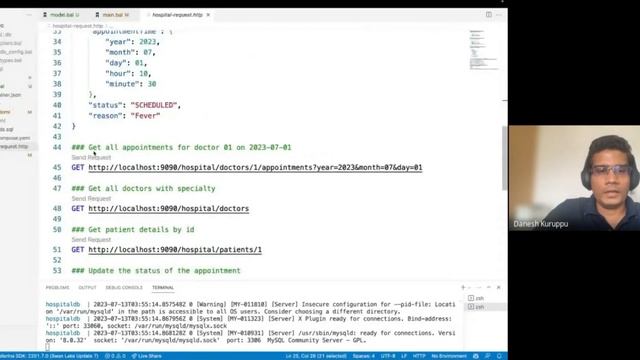Select request.http file in the explorer

click(x=14, y=146)
